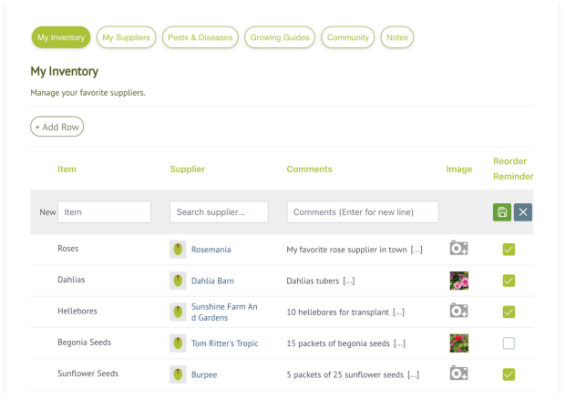Switch to the My Suppliers tab
The height and width of the screenshot is (409, 565).
(126, 37)
